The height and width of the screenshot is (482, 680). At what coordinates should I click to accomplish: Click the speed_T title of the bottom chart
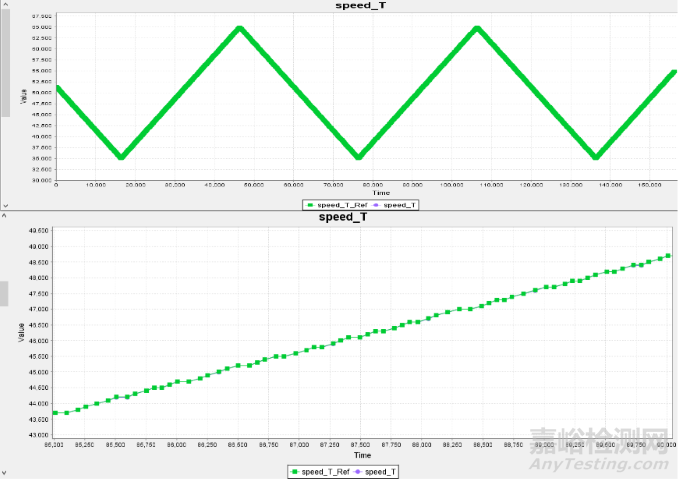(349, 217)
